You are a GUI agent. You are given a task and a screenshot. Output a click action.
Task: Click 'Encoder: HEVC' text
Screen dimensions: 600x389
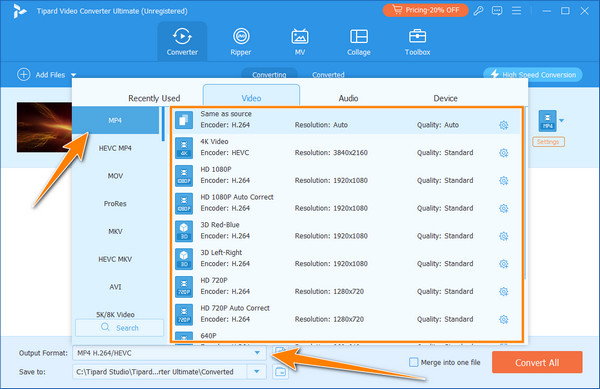[x=225, y=153]
